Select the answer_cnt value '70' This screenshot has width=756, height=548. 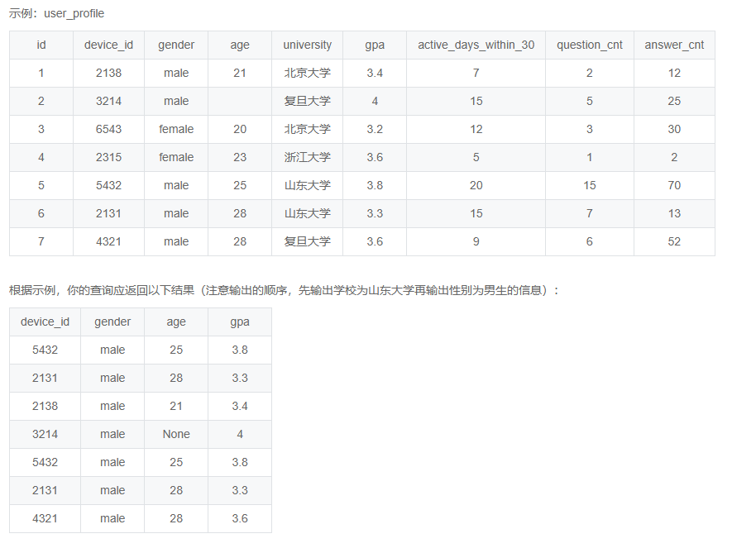click(x=674, y=185)
